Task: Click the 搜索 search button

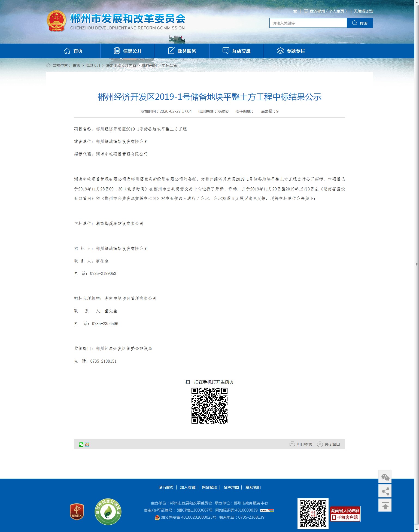Action: pos(360,23)
